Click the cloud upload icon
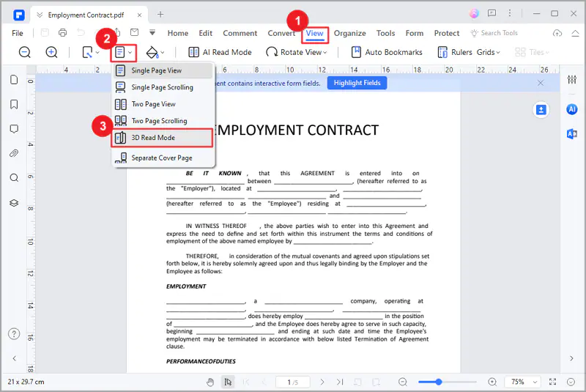 (x=557, y=33)
